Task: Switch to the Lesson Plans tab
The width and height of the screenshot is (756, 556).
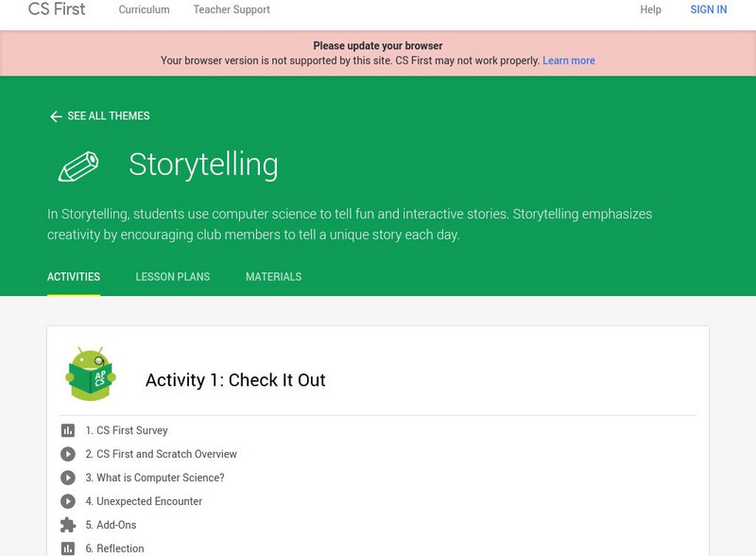Action: point(173,277)
